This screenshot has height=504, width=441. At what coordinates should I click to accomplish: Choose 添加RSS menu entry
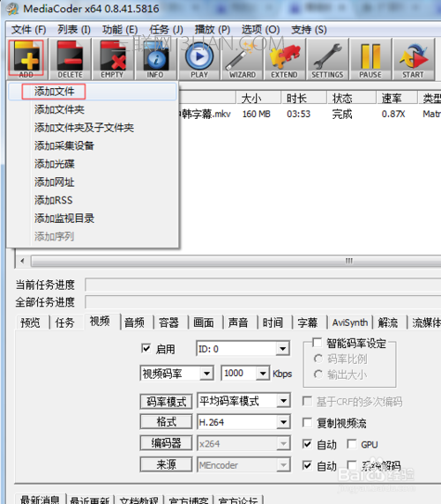click(93, 200)
